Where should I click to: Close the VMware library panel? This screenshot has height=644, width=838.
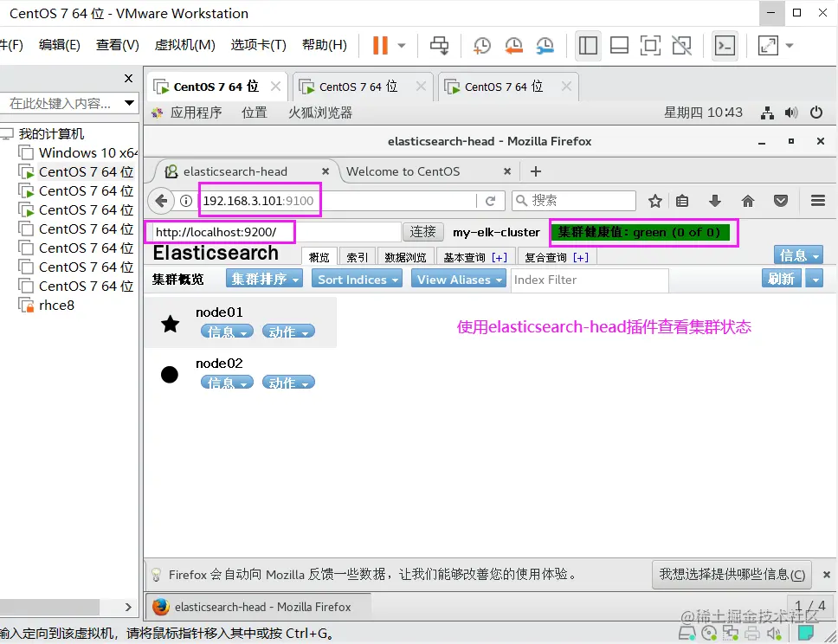128,79
